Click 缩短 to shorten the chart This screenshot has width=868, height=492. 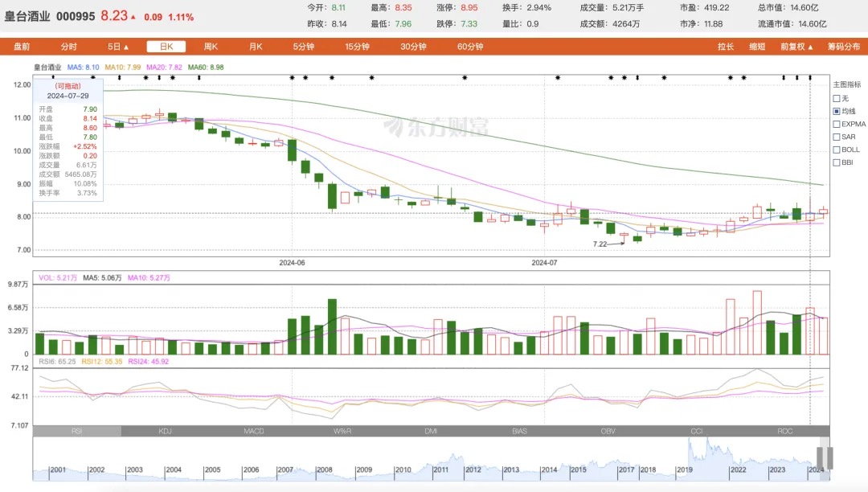[x=757, y=47]
